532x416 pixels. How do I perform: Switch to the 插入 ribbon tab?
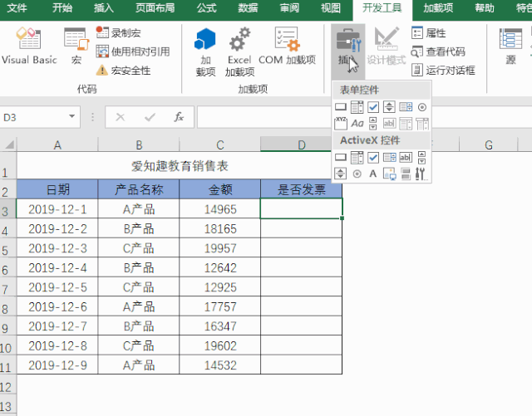(104, 7)
